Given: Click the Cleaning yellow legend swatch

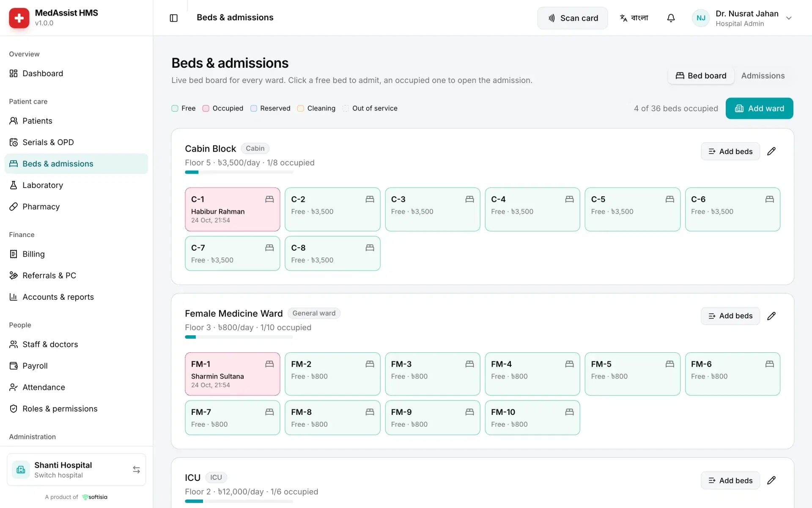Looking at the screenshot, I should point(300,108).
